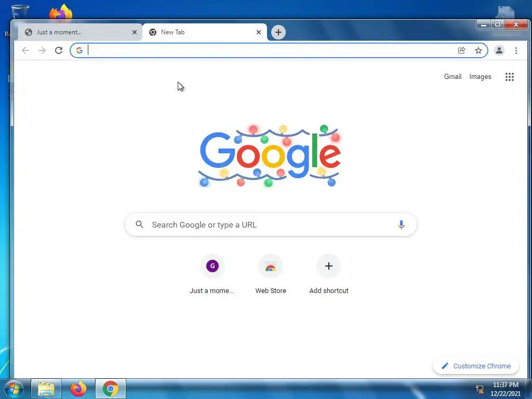Screen dimensions: 532x399
Task: Click the Customize Chrome button
Action: tap(476, 366)
